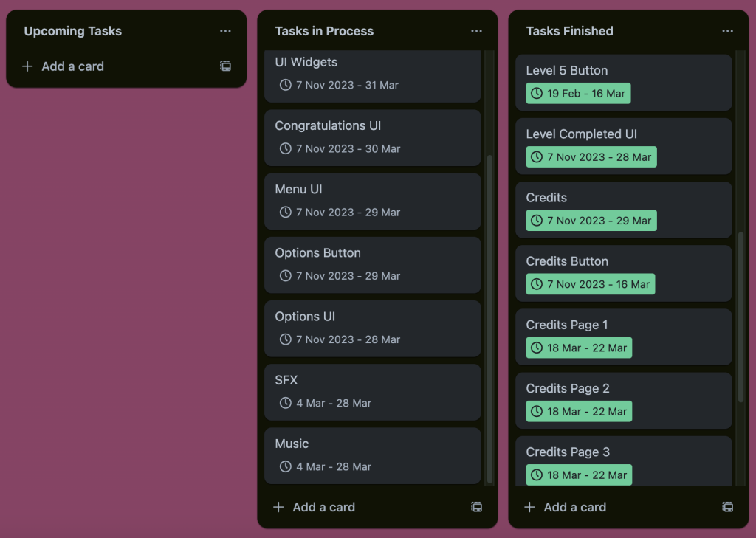Click clock icon on Music card
The image size is (756, 538).
click(286, 466)
